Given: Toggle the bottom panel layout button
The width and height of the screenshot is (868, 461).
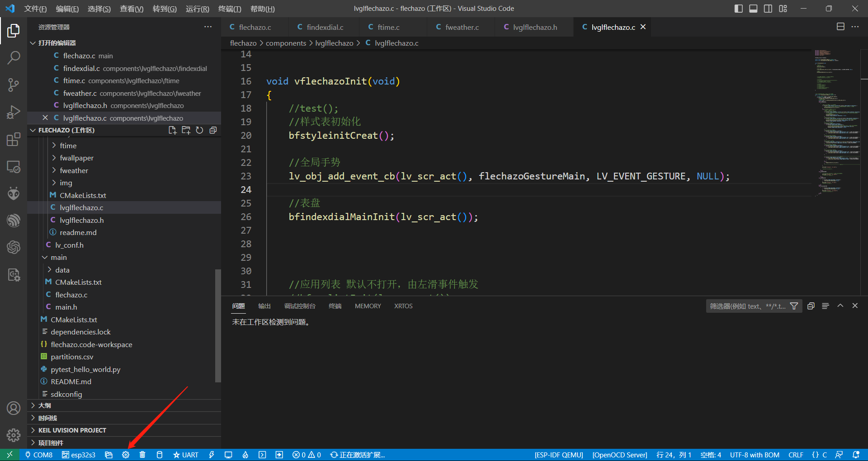Looking at the screenshot, I should coord(753,9).
